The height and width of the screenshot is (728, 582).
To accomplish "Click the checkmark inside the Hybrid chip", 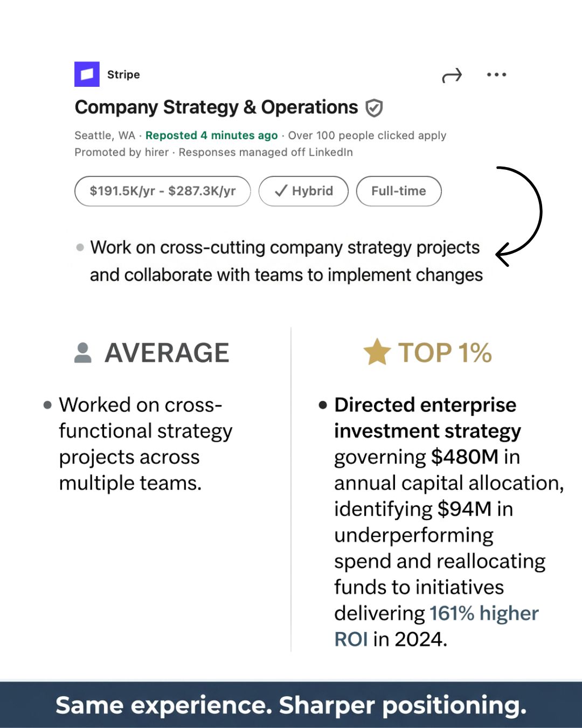I will tap(281, 191).
